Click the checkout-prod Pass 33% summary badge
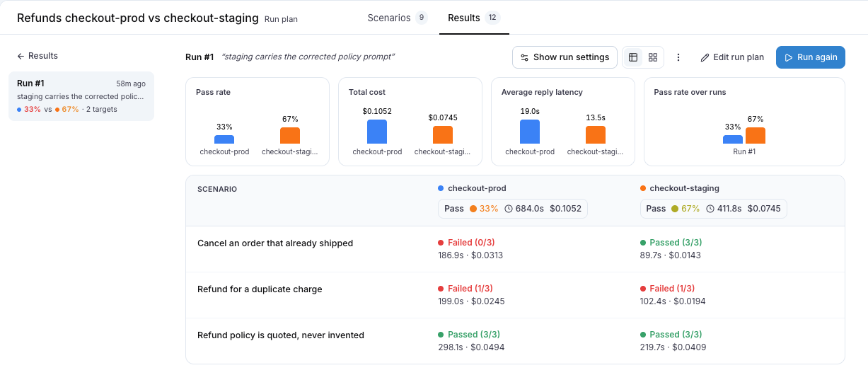This screenshot has width=868, height=375. pos(513,209)
